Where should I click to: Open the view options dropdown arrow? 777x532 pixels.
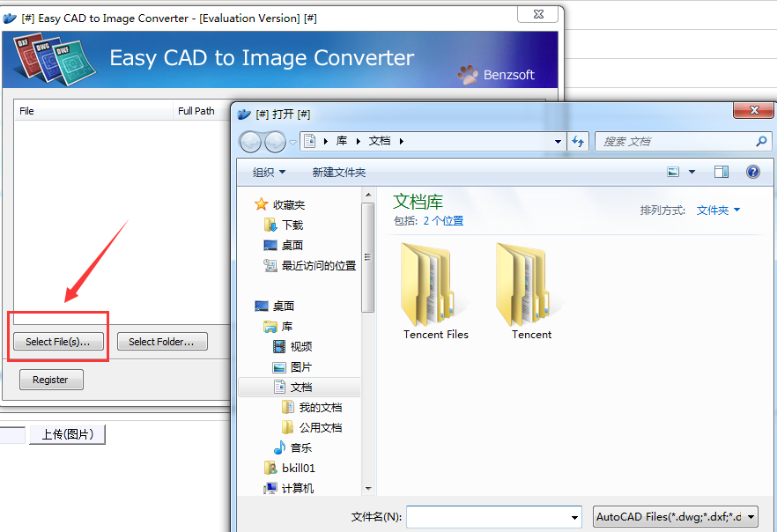(x=692, y=172)
